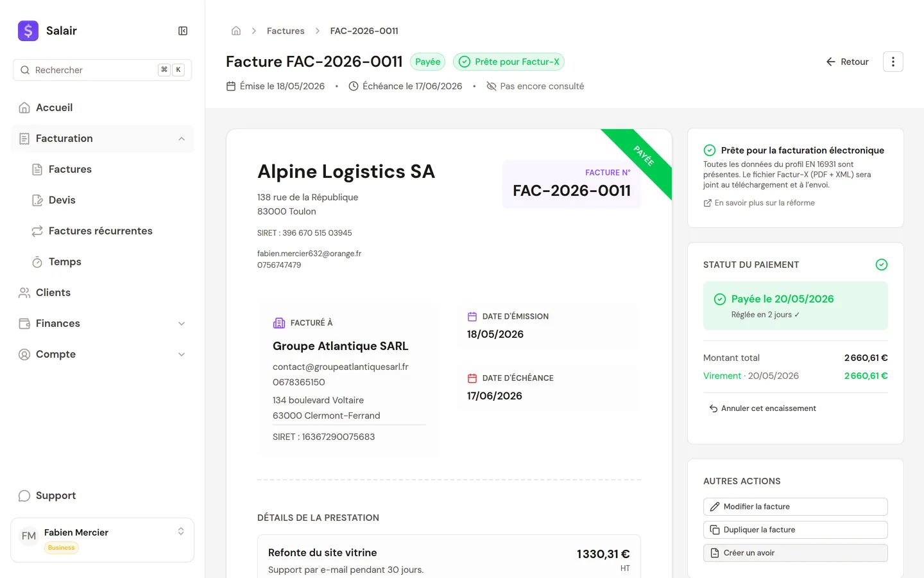Open Clients in the sidebar
924x578 pixels.
coord(103,293)
